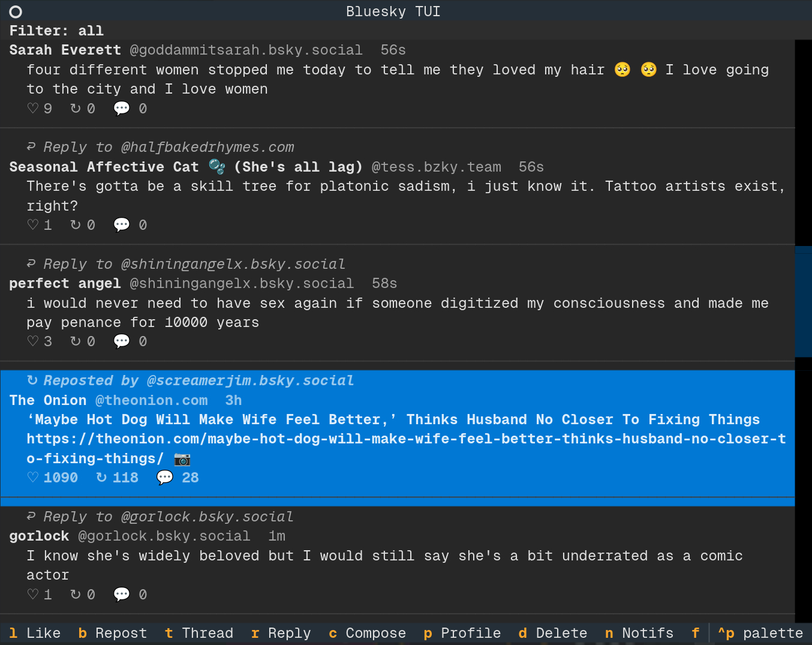Click camera image icon in The Onion post
The image size is (812, 645).
[x=182, y=459]
